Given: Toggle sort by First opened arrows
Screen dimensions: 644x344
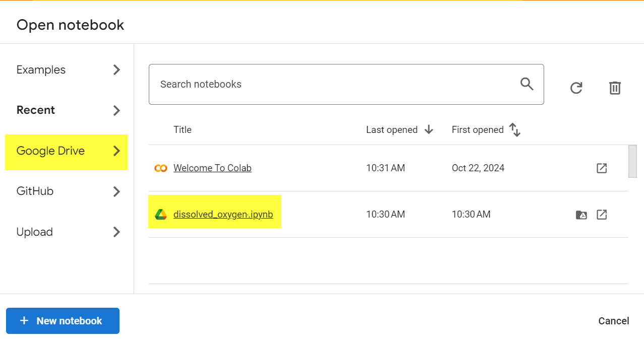Looking at the screenshot, I should coord(515,130).
